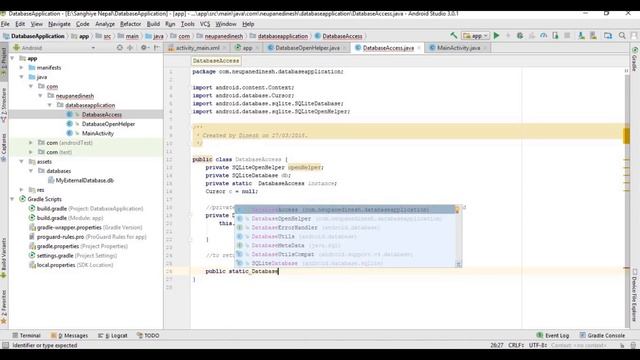Click tool window toggle icon in status bar corner
Image resolution: width=640 pixels, height=360 pixels.
coord(5,345)
